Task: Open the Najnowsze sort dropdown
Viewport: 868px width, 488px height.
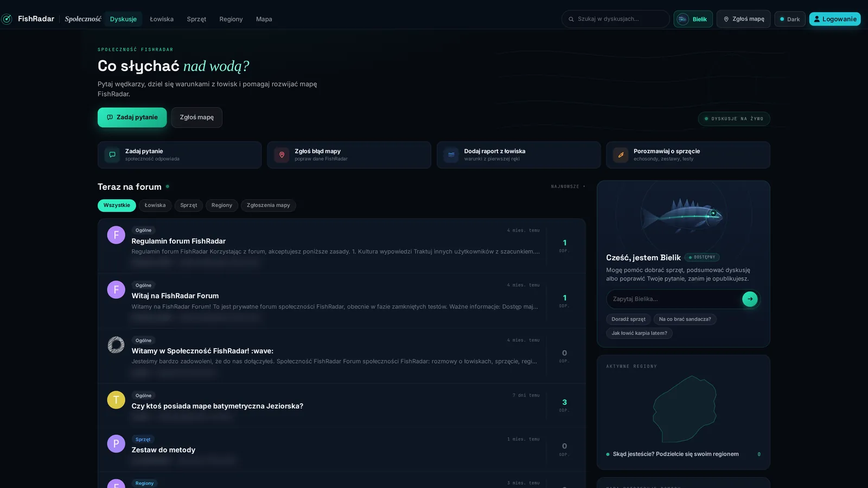Action: (x=568, y=187)
